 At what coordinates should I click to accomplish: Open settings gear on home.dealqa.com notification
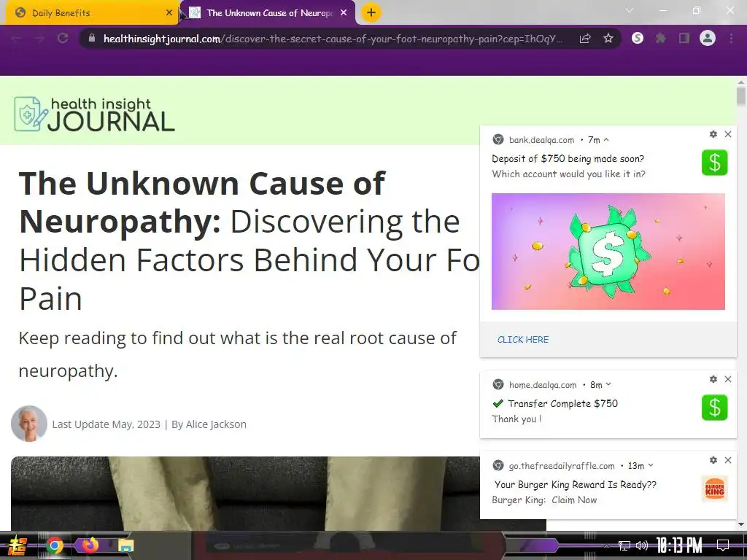pyautogui.click(x=713, y=379)
